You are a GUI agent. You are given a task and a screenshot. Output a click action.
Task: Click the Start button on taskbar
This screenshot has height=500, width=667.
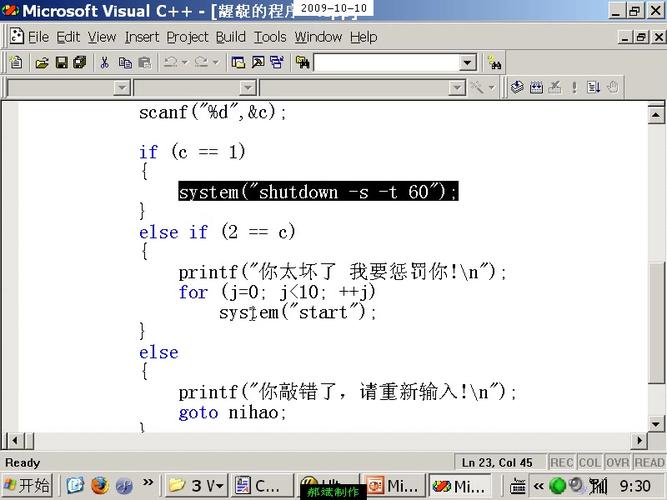(x=26, y=485)
